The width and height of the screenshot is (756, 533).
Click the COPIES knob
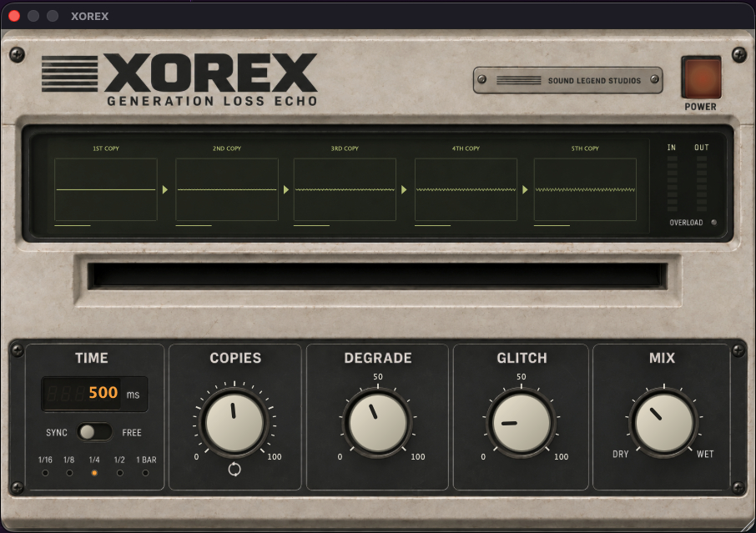(234, 422)
